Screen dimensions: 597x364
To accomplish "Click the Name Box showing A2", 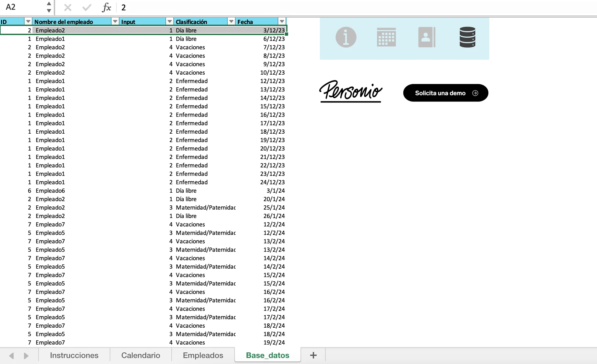I will [x=23, y=7].
